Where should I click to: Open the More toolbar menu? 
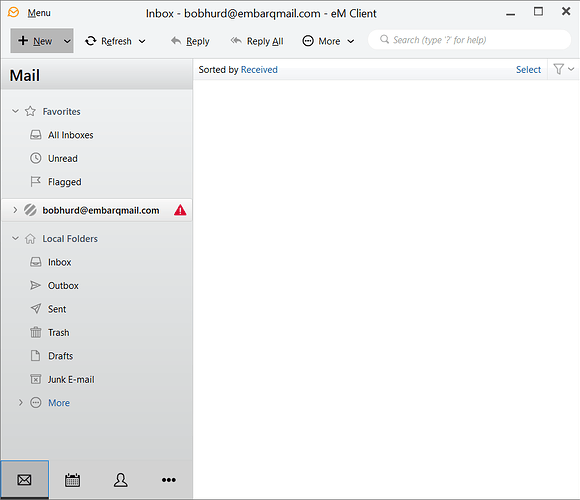[328, 41]
